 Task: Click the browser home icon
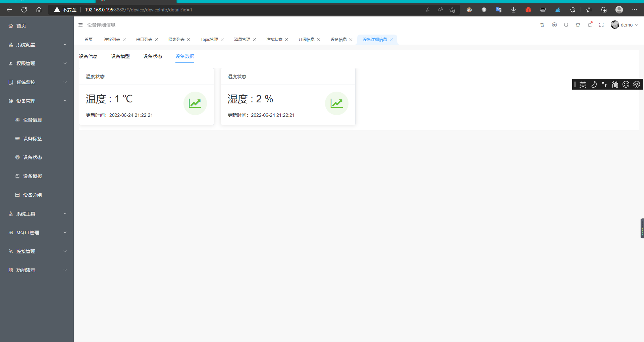click(x=39, y=10)
